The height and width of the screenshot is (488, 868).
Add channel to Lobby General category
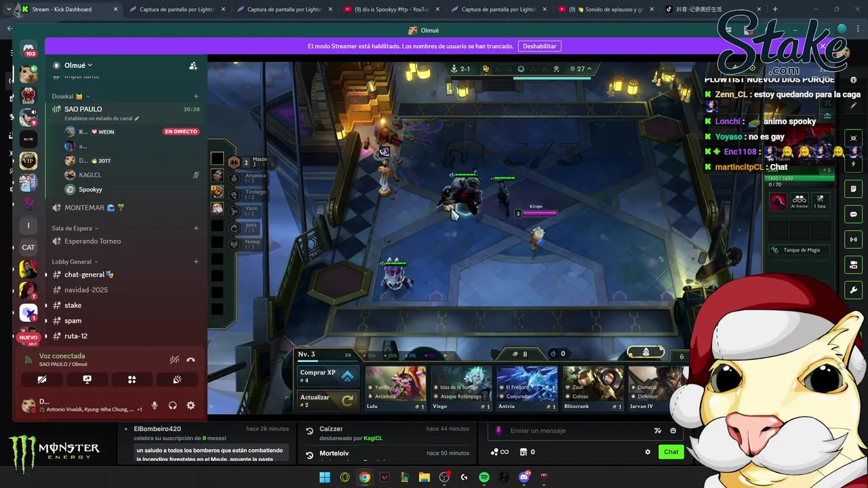click(196, 262)
